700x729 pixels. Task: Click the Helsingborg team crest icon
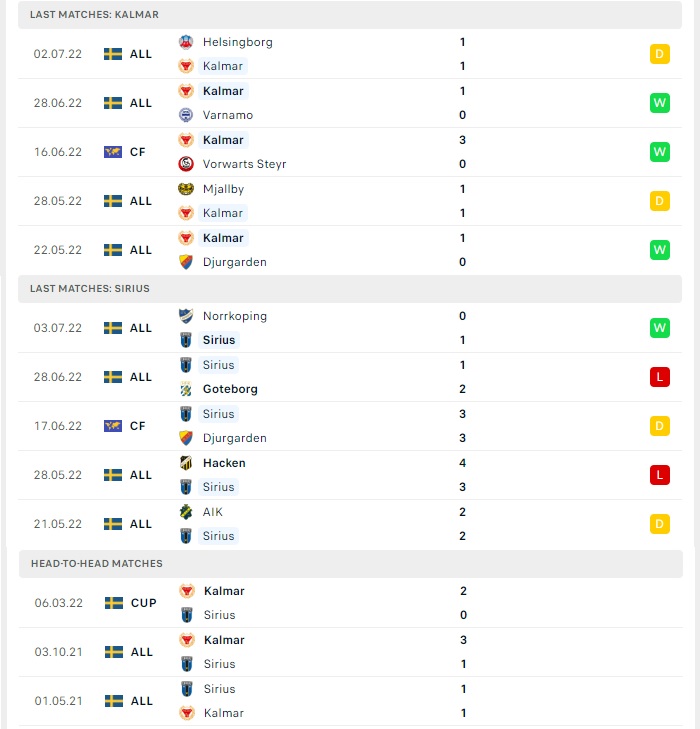(186, 42)
